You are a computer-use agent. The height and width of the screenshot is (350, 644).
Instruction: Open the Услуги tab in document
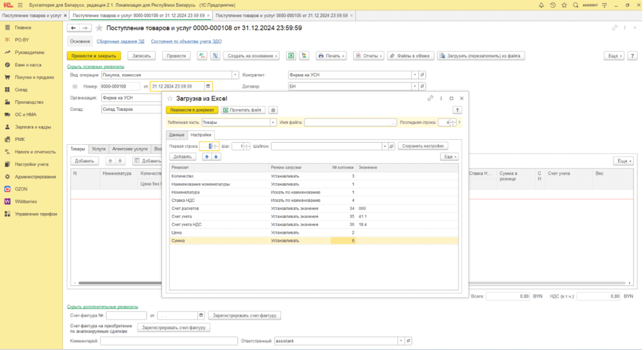pyautogui.click(x=98, y=149)
